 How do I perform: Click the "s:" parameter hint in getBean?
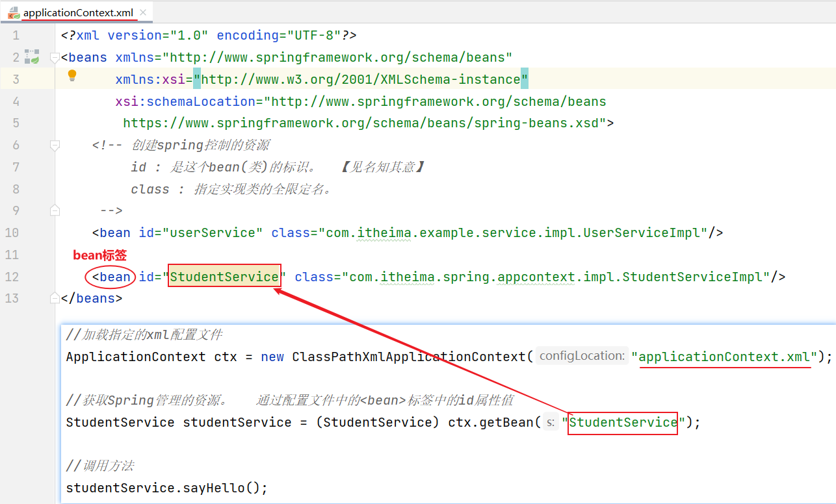pos(550,422)
